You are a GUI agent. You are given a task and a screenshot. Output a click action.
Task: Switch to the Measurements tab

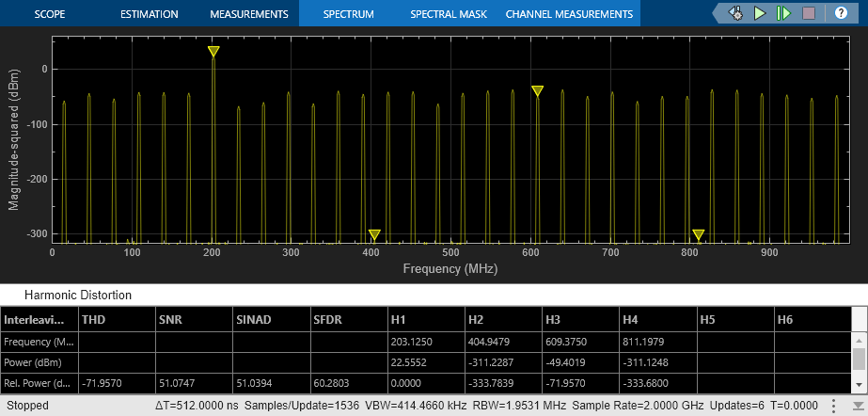tap(248, 14)
